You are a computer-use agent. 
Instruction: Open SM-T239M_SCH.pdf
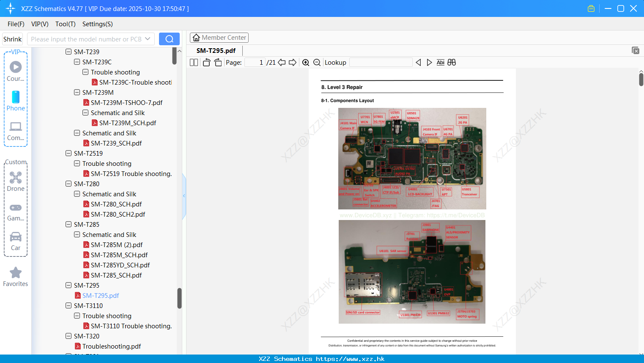tap(128, 123)
